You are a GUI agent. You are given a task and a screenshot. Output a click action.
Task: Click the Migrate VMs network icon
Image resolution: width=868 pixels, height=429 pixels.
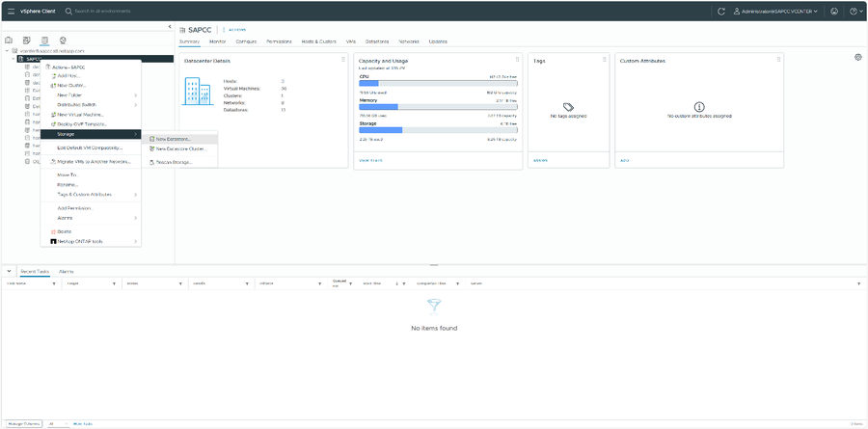pyautogui.click(x=53, y=162)
